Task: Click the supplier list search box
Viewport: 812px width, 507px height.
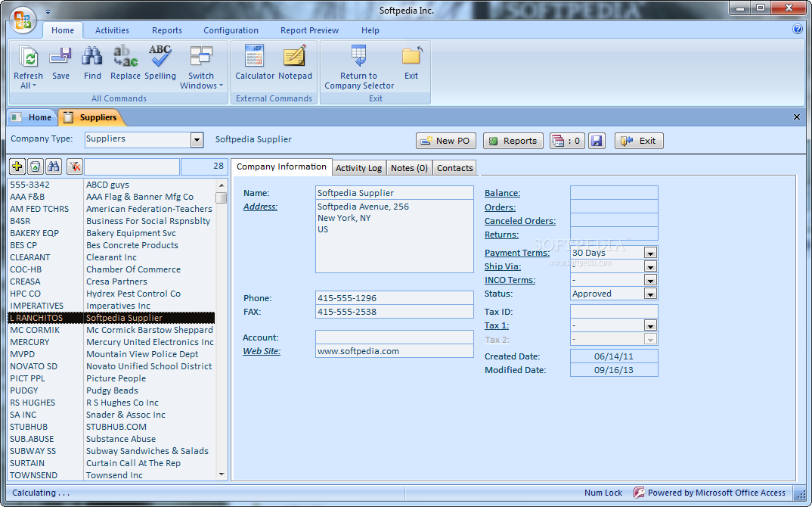Action: (132, 166)
